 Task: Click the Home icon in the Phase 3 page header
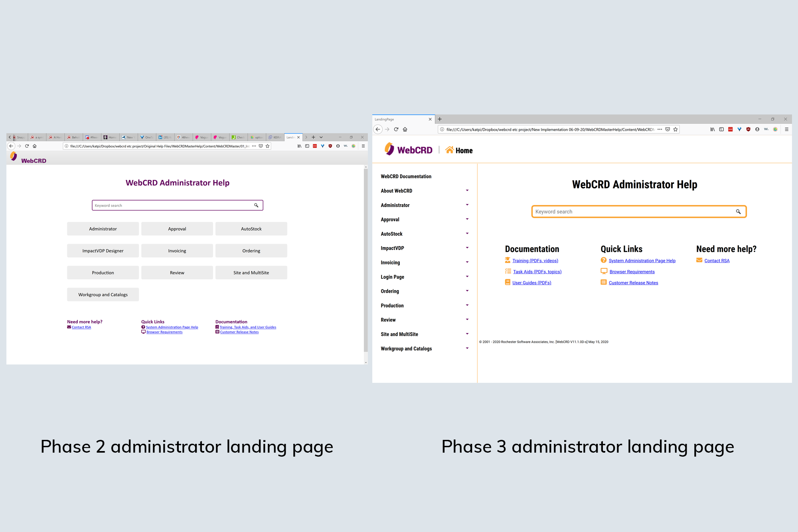tap(449, 150)
